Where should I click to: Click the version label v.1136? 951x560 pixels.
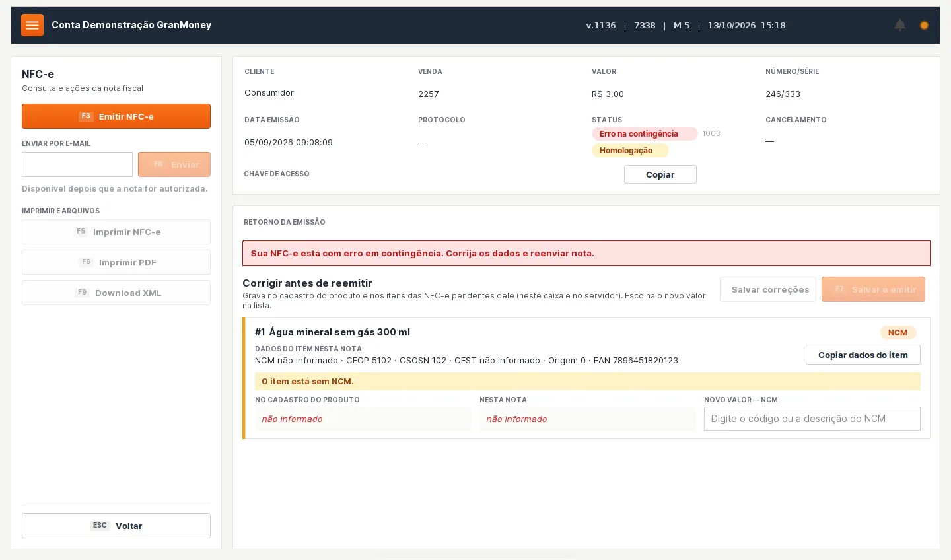(x=601, y=26)
